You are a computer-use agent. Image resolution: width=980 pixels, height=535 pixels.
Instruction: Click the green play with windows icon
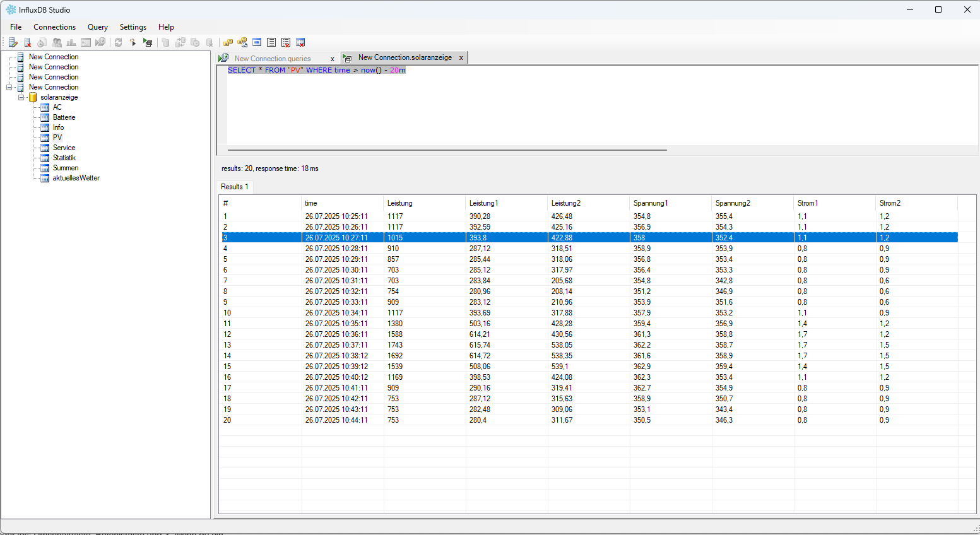pyautogui.click(x=148, y=42)
